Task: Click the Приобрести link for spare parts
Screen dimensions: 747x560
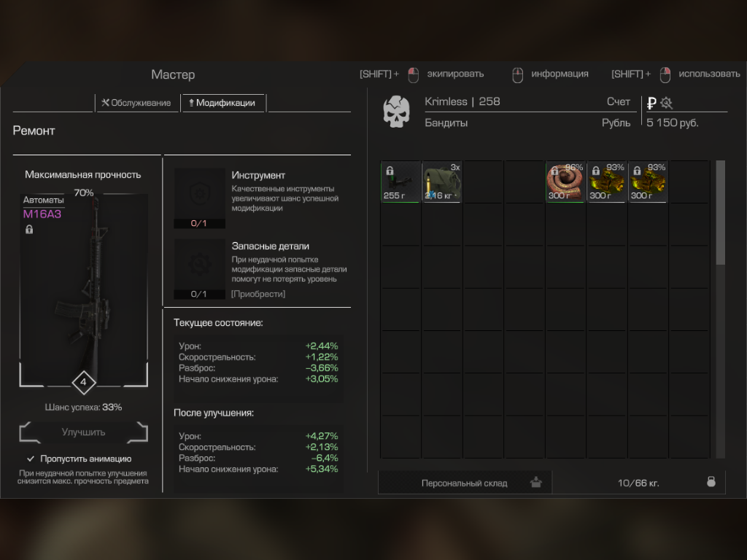Action: tap(258, 294)
